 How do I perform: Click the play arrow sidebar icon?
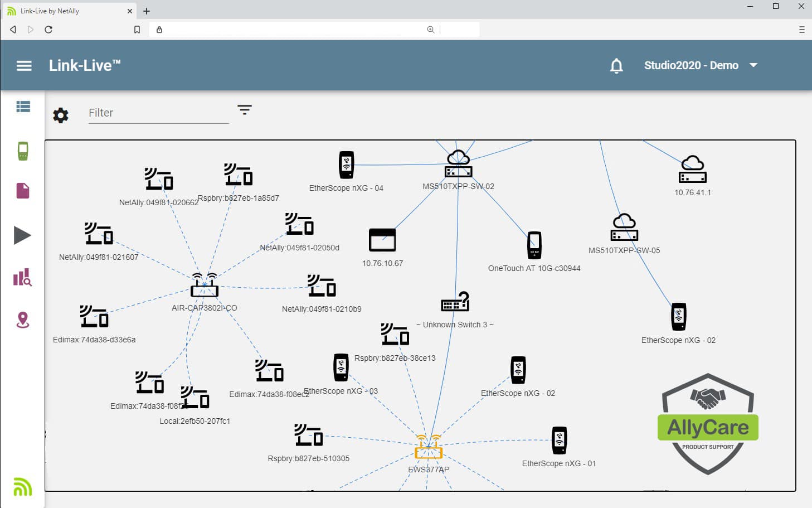[x=22, y=235]
